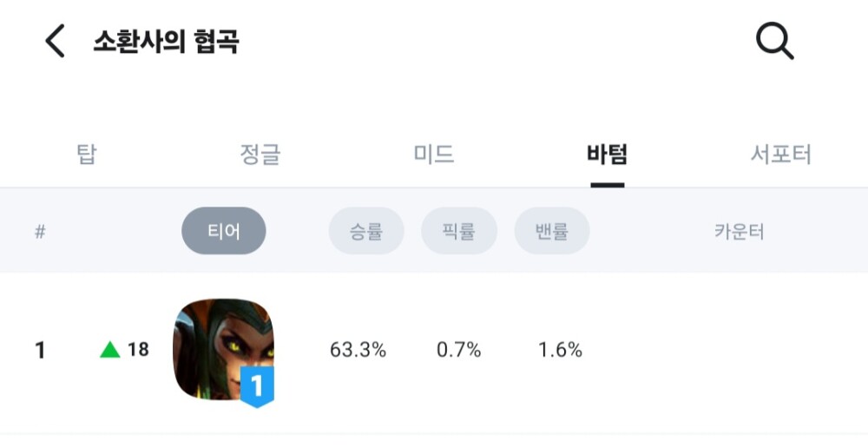This screenshot has width=868, height=448.
Task: Enable the 밴률 sort chip
Action: point(552,231)
